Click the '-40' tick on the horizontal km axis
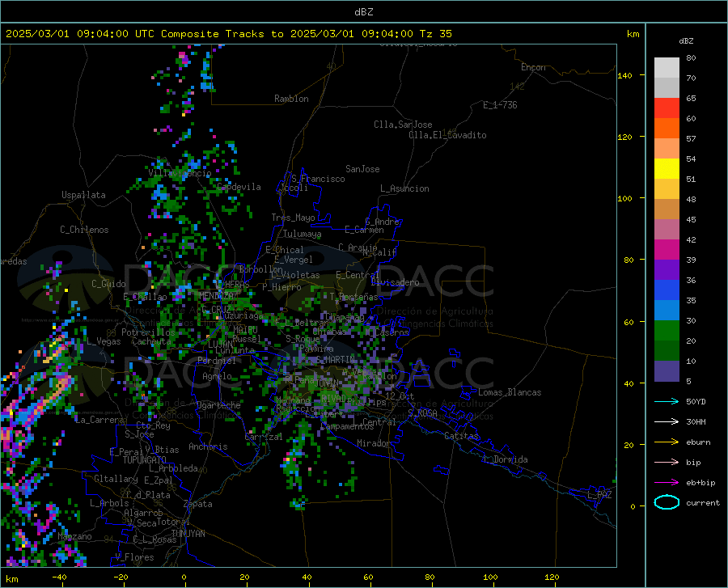This screenshot has height=588, width=728. point(59,577)
